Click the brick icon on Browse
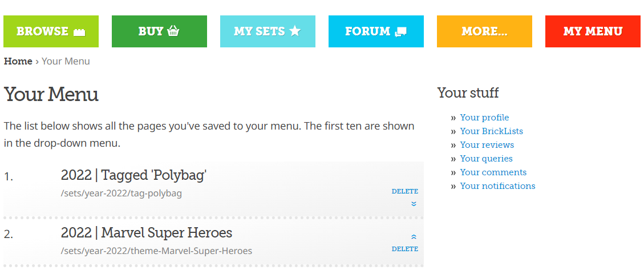This screenshot has width=644, height=270. 79,32
